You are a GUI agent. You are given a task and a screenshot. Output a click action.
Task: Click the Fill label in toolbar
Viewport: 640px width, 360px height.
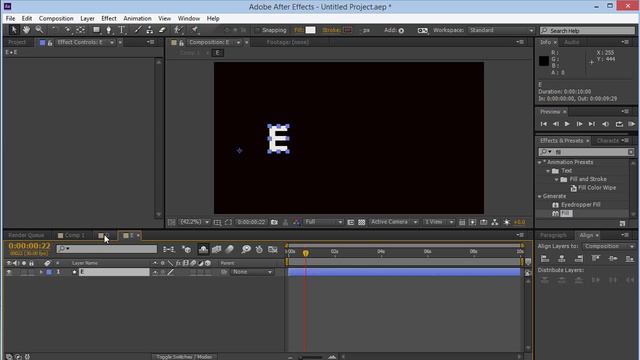coord(299,30)
